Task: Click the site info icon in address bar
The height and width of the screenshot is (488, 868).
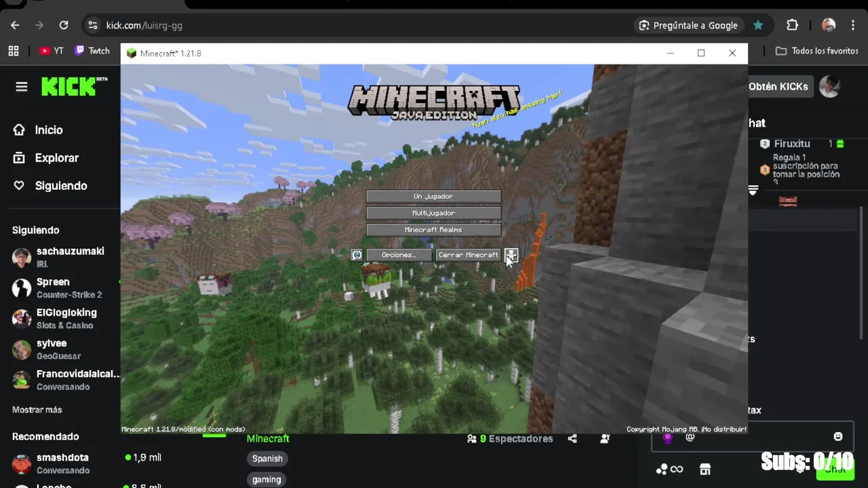Action: point(93,25)
